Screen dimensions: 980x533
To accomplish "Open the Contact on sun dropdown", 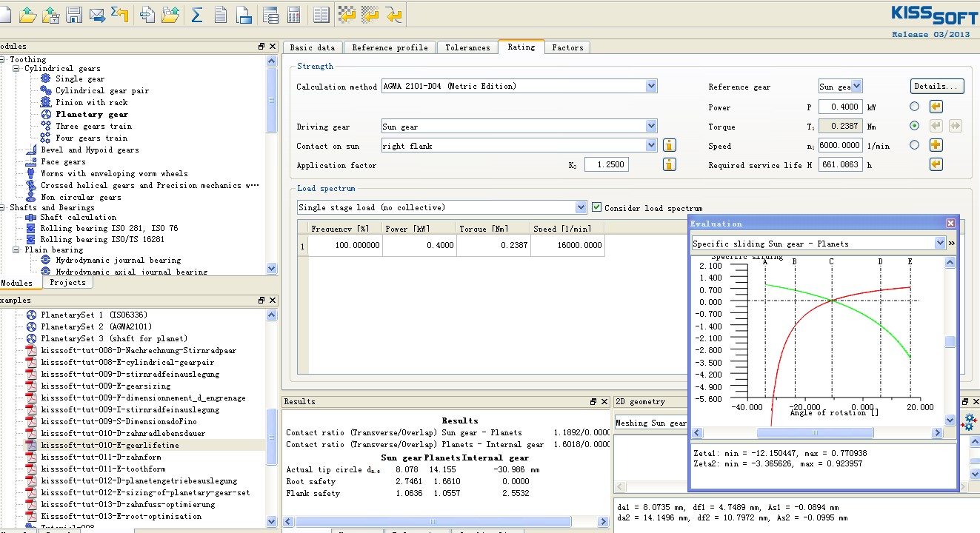I will (x=519, y=146).
